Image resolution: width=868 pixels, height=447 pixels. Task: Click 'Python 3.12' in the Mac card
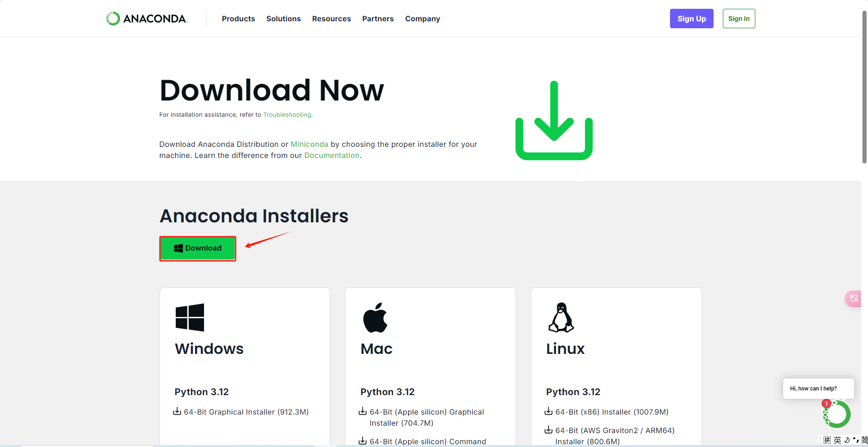(388, 392)
